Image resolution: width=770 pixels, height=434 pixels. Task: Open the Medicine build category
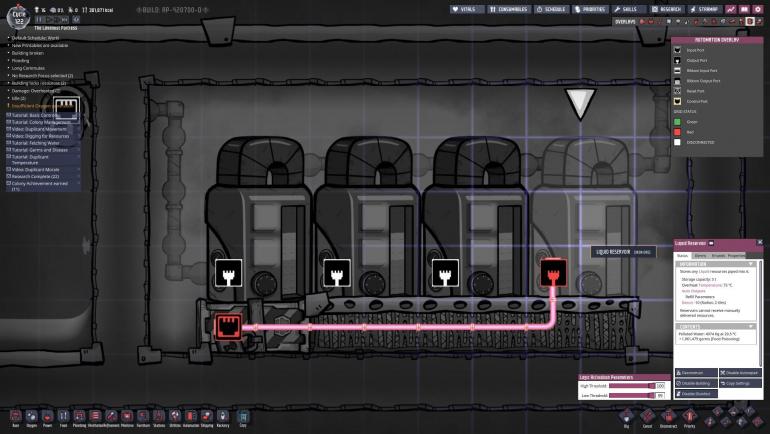(127, 417)
